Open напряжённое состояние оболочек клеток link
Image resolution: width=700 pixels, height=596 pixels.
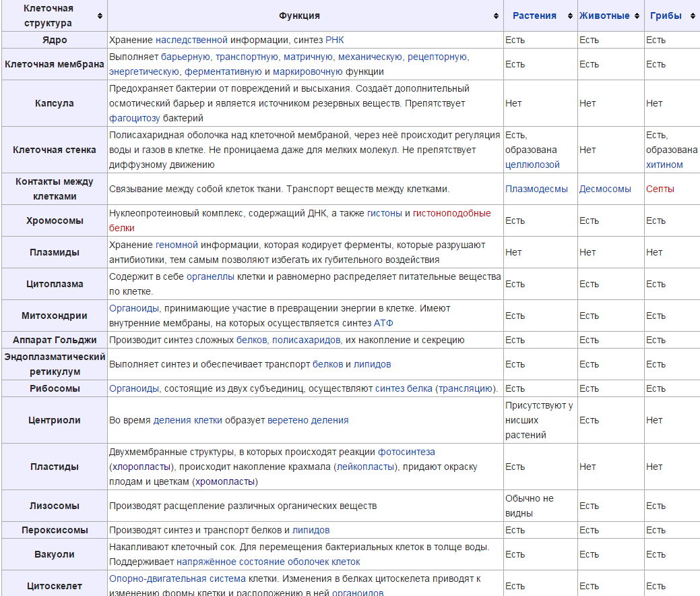268,562
